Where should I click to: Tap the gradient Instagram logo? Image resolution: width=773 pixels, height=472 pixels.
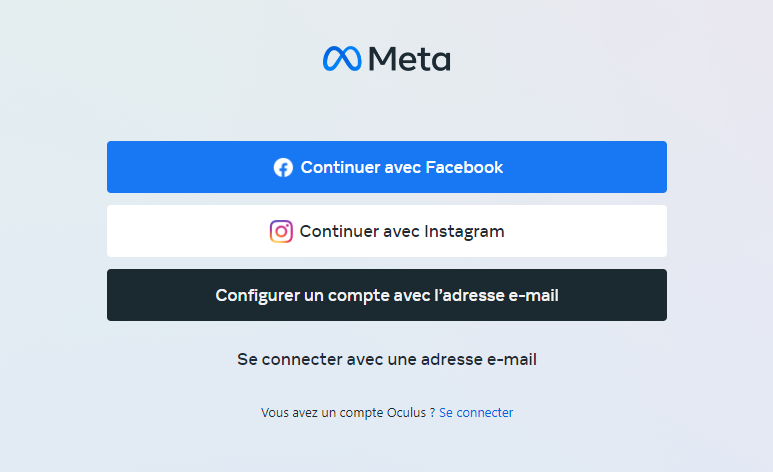(x=281, y=231)
